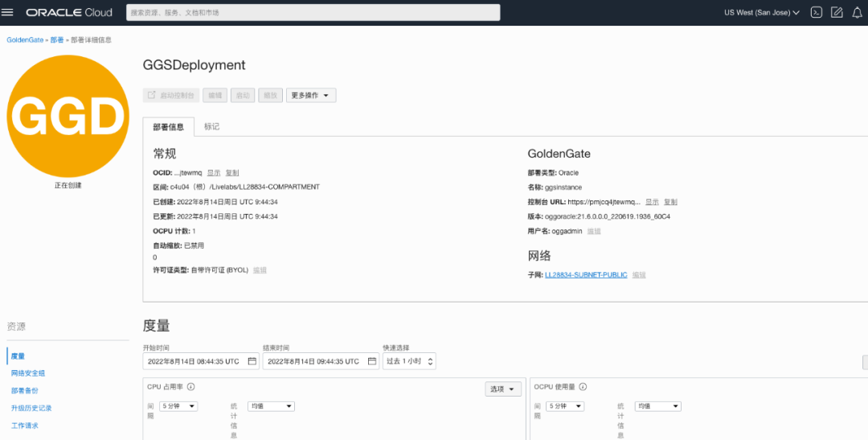Open the CPU chart 选项 dropdown
Screen dimensions: 868x440
(x=502, y=389)
